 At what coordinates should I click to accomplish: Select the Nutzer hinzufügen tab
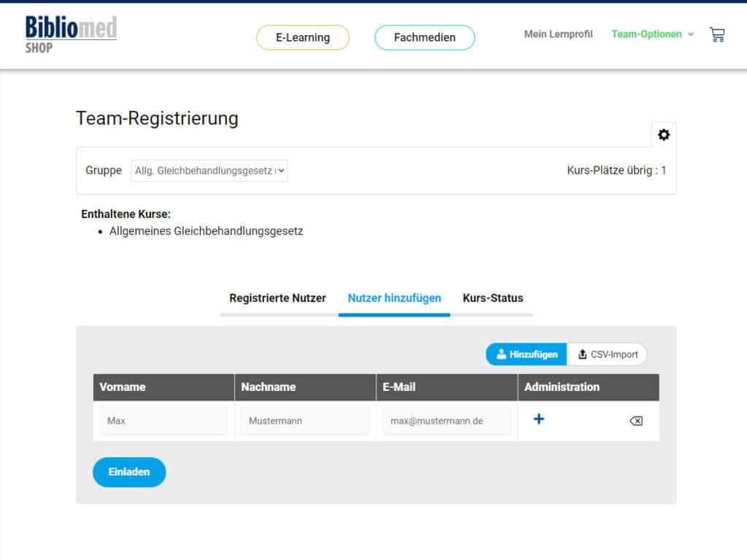coord(394,298)
